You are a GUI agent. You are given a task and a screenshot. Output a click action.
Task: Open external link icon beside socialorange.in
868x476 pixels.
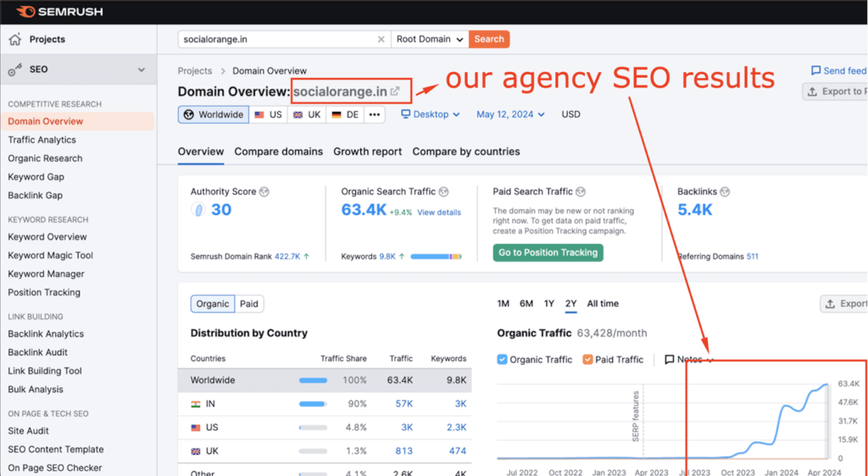395,91
